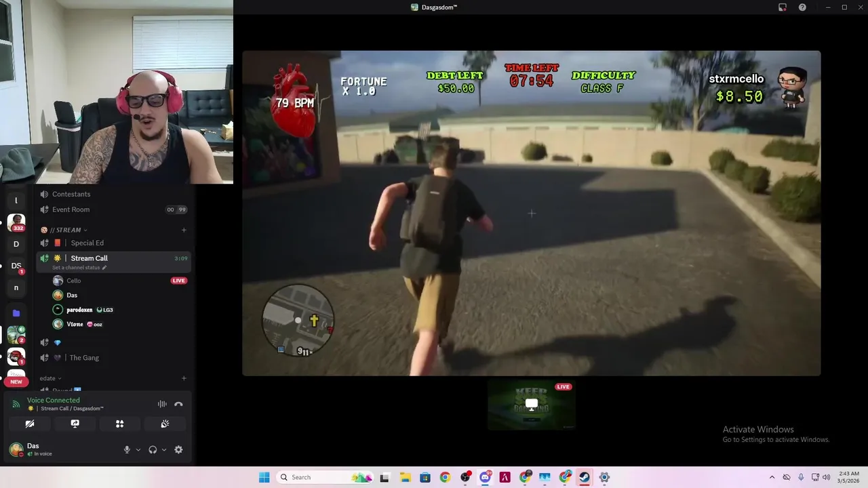Open headphone output options arrow
This screenshot has width=868, height=488.
point(163,449)
